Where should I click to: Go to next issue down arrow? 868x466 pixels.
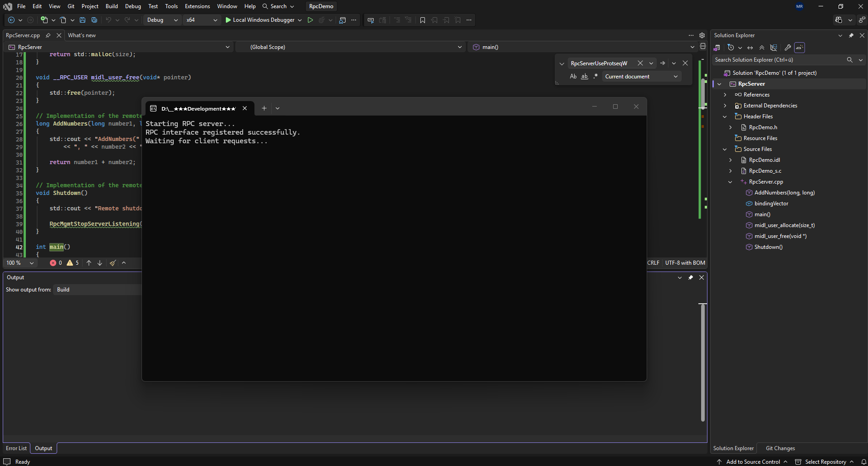[100, 263]
